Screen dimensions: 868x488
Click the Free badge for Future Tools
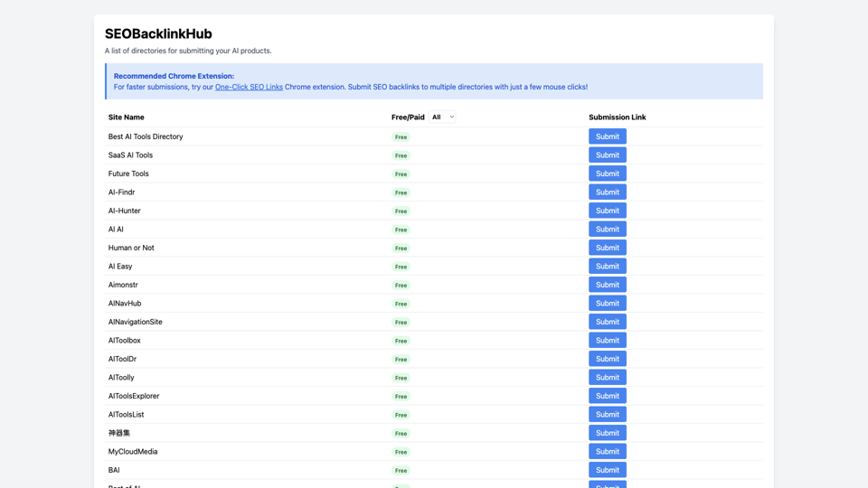tap(401, 174)
